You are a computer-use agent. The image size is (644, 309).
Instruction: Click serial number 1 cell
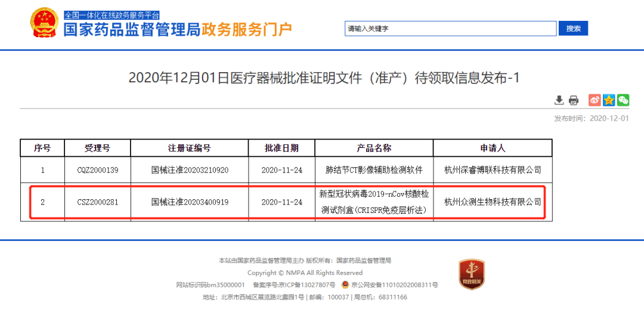(x=42, y=169)
